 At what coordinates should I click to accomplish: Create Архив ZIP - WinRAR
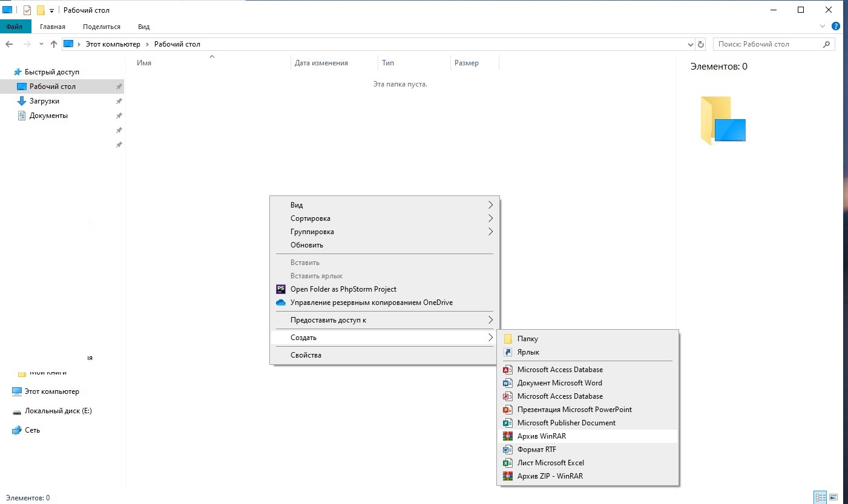[587, 476]
